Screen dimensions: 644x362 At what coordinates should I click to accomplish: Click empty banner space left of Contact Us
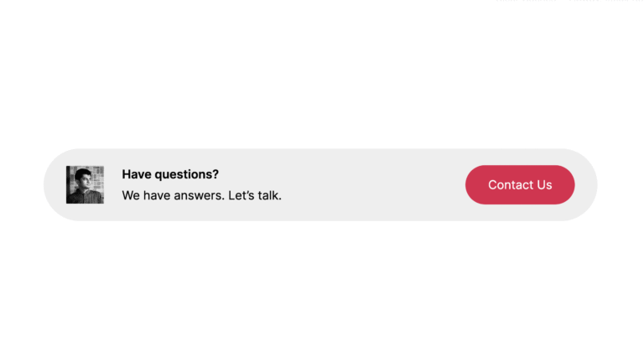click(370, 184)
